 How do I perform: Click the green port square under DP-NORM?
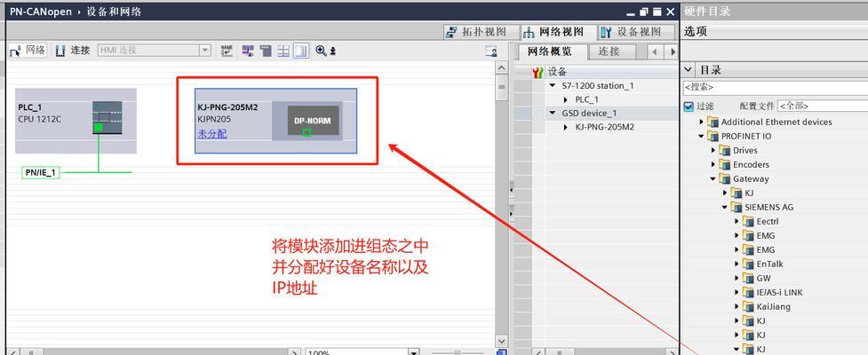point(307,132)
